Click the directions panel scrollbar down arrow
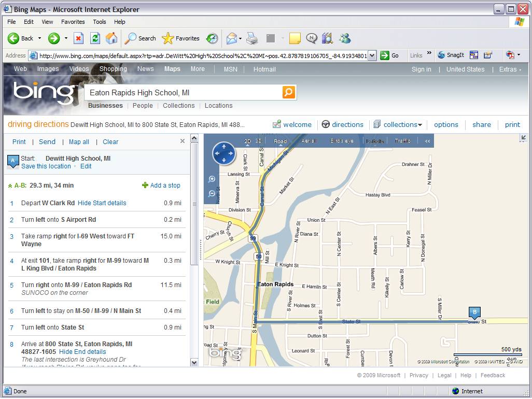The height and width of the screenshot is (399, 532). pos(194,362)
